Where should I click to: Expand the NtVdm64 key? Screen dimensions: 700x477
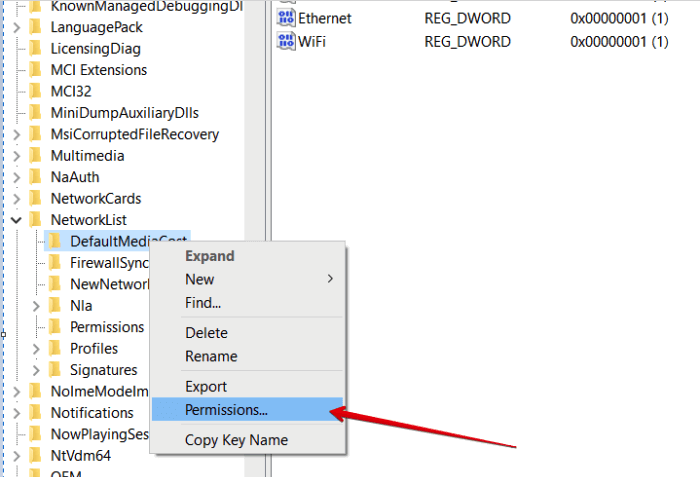pos(17,456)
